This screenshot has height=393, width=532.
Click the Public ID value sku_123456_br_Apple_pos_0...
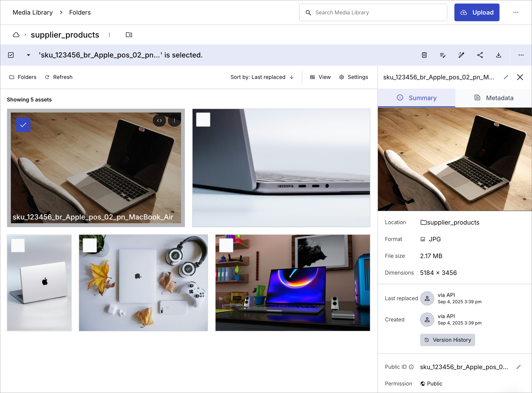(464, 367)
